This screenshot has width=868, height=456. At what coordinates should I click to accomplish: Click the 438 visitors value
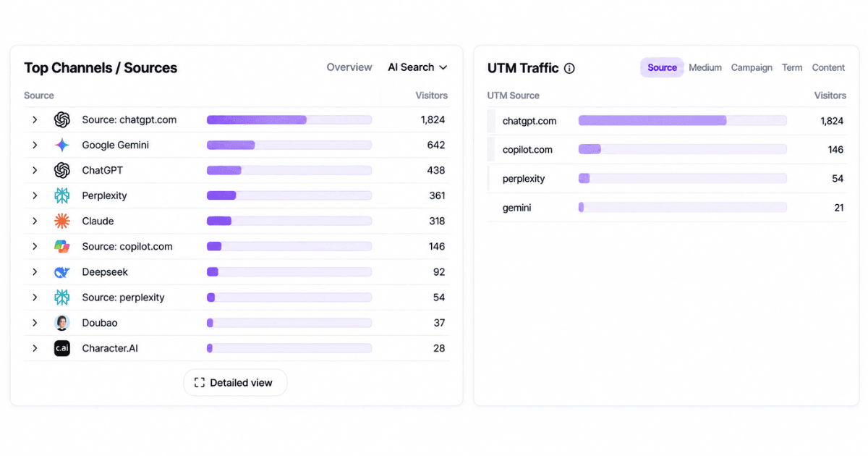436,171
